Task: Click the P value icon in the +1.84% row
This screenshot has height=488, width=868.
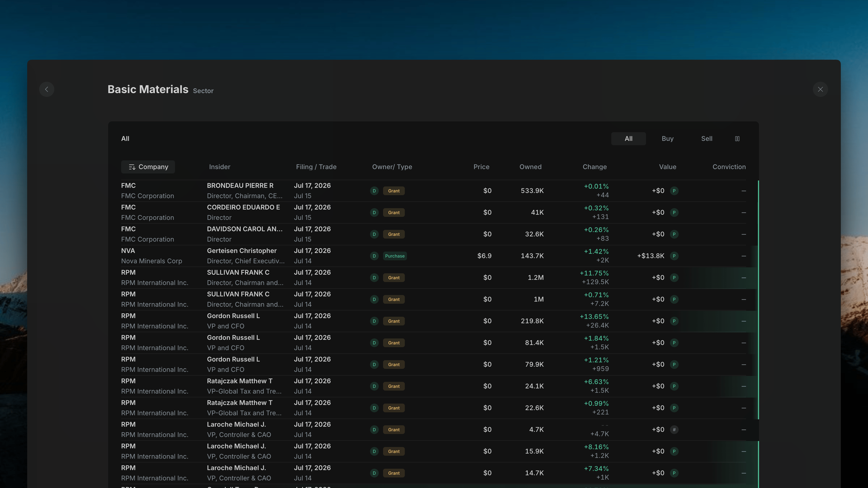Action: [674, 343]
